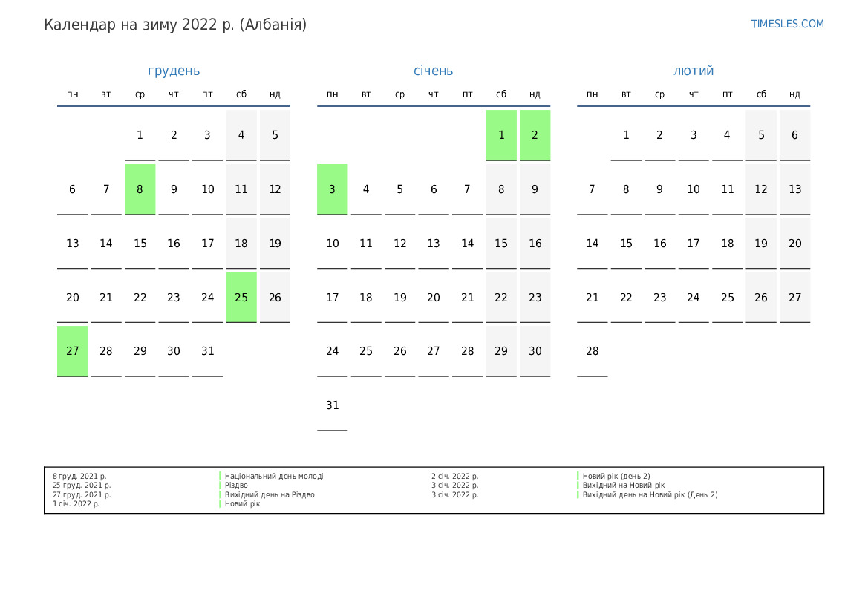The height and width of the screenshot is (614, 868).
Task: Click legend entry Вихідний на Новий рік
Action: pos(623,486)
